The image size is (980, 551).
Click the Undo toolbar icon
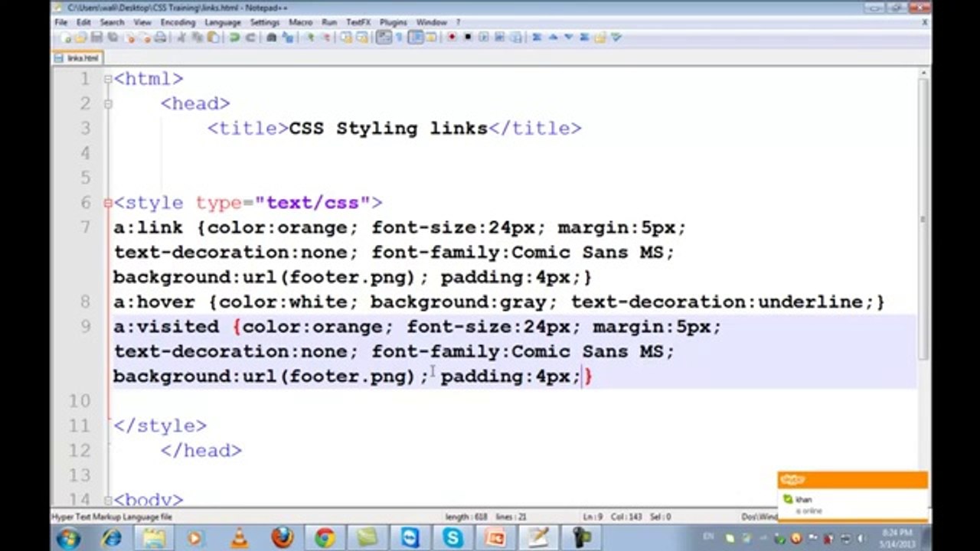[x=234, y=37]
